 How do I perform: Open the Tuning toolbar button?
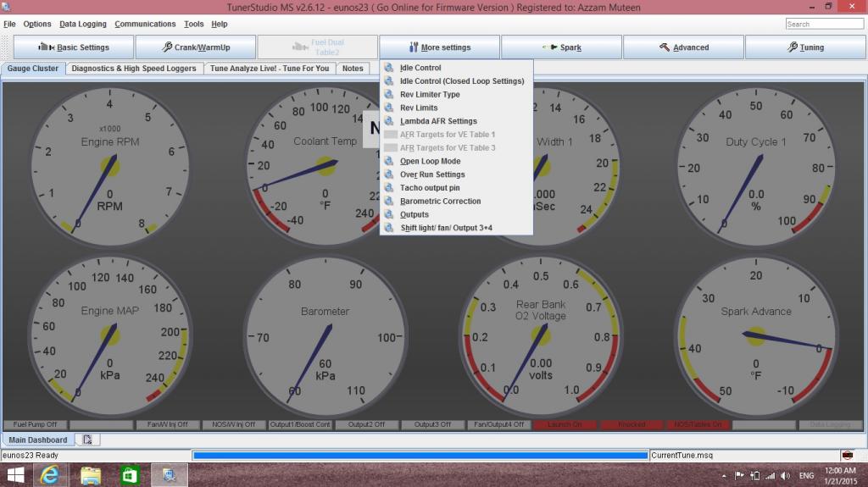tap(805, 47)
